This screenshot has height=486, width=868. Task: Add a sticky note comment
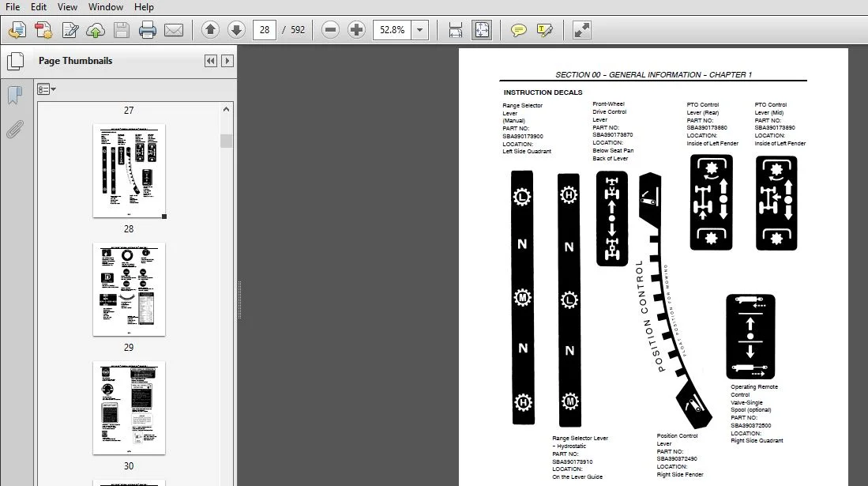click(x=518, y=30)
